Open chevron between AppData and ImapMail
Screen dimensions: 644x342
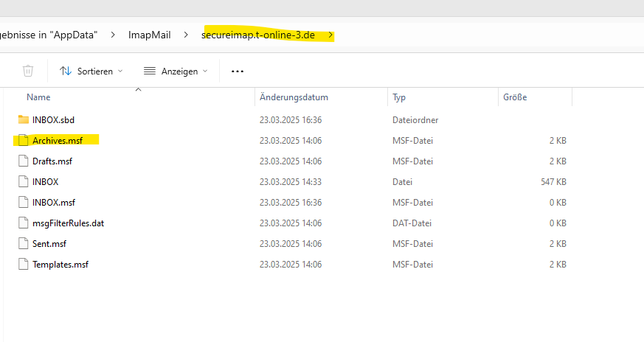pos(113,35)
